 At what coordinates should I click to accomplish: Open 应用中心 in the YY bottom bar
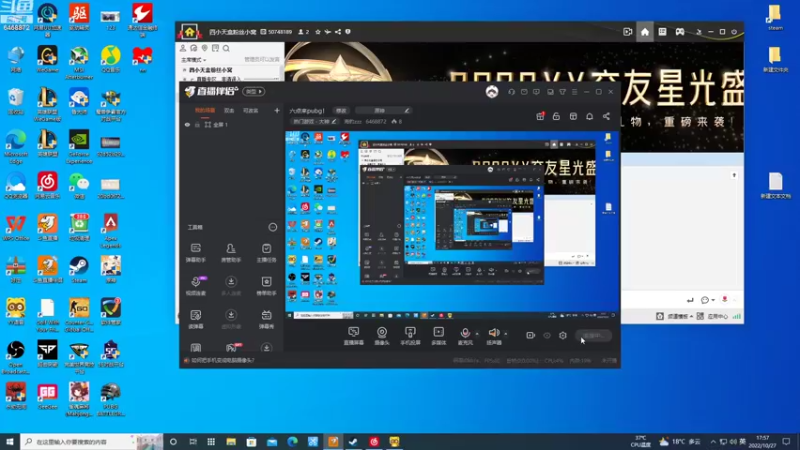tap(713, 316)
